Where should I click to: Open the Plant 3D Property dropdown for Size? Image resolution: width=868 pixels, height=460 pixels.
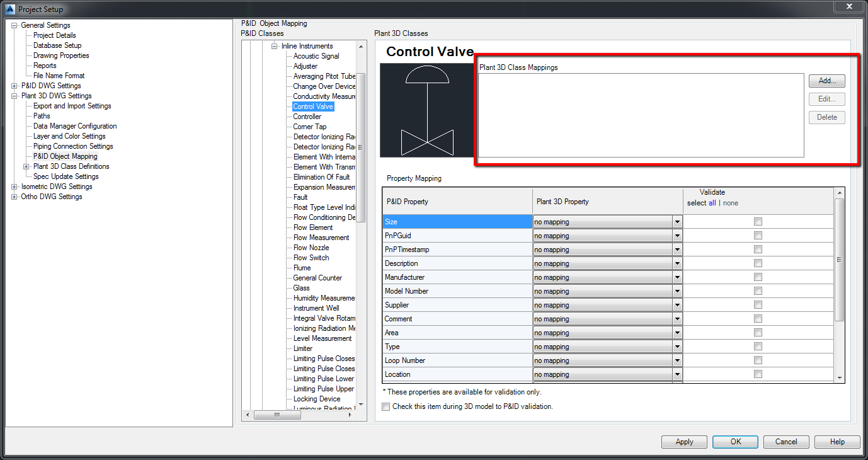click(x=677, y=222)
